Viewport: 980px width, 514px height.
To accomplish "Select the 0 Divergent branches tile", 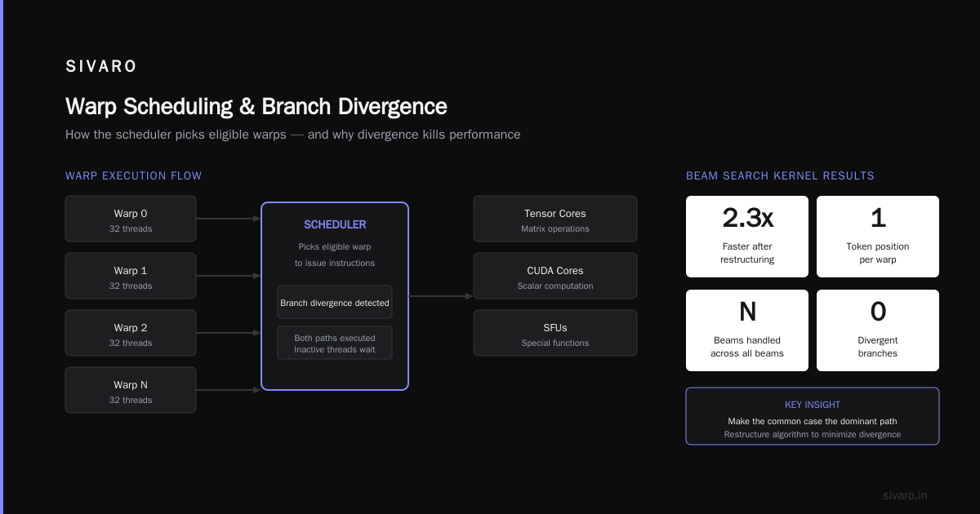I will tap(878, 330).
